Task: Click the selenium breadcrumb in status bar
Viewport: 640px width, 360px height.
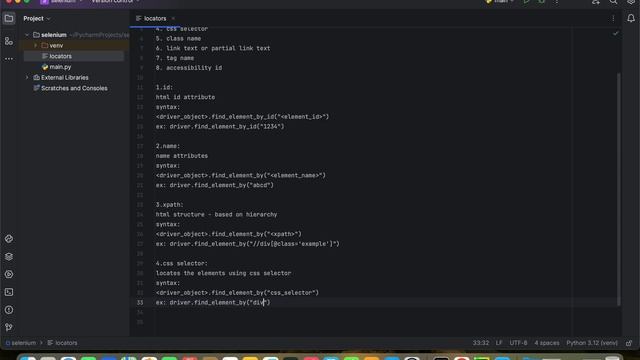Action: [21, 343]
